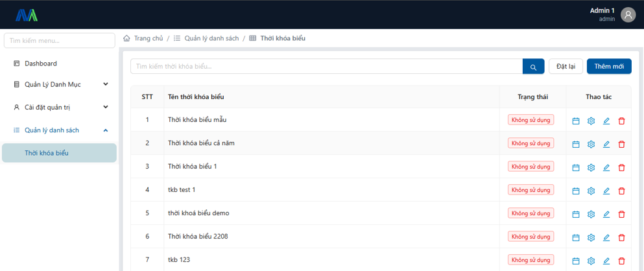Open settings gear for Thời khóa biểu 1
The height and width of the screenshot is (271, 644).
(x=591, y=167)
